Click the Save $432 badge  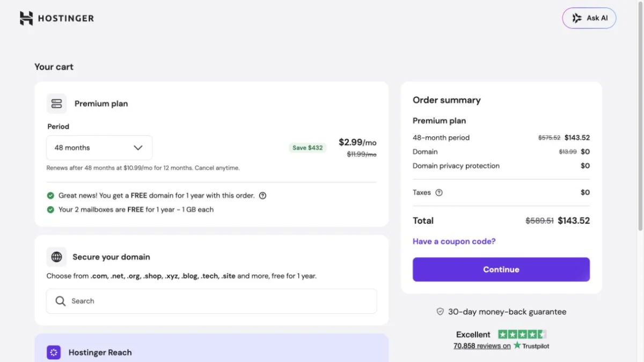point(308,147)
